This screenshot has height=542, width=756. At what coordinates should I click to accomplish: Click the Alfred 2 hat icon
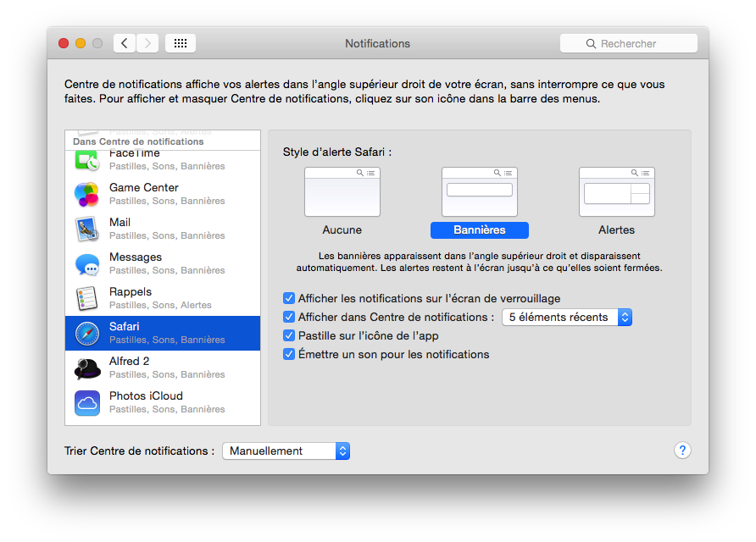(x=87, y=368)
